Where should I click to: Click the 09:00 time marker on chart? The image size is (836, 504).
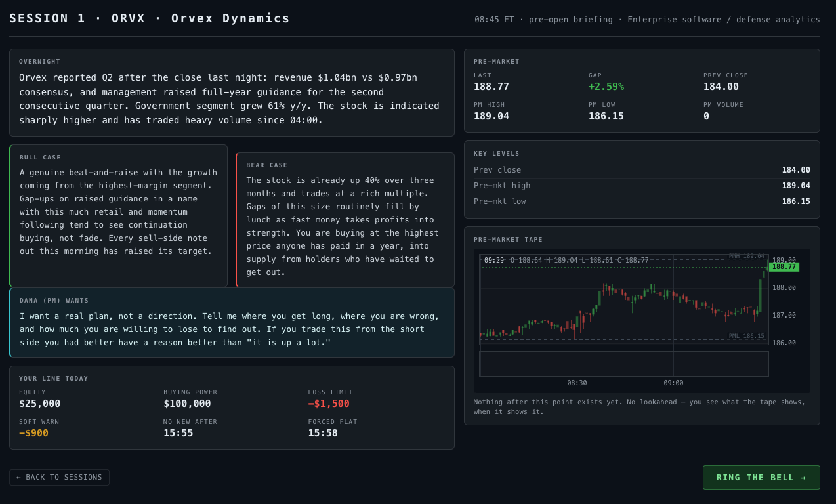click(673, 383)
